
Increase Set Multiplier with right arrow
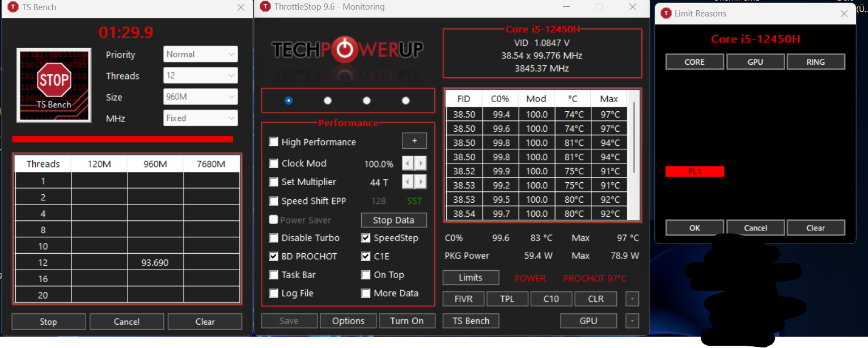[x=420, y=182]
